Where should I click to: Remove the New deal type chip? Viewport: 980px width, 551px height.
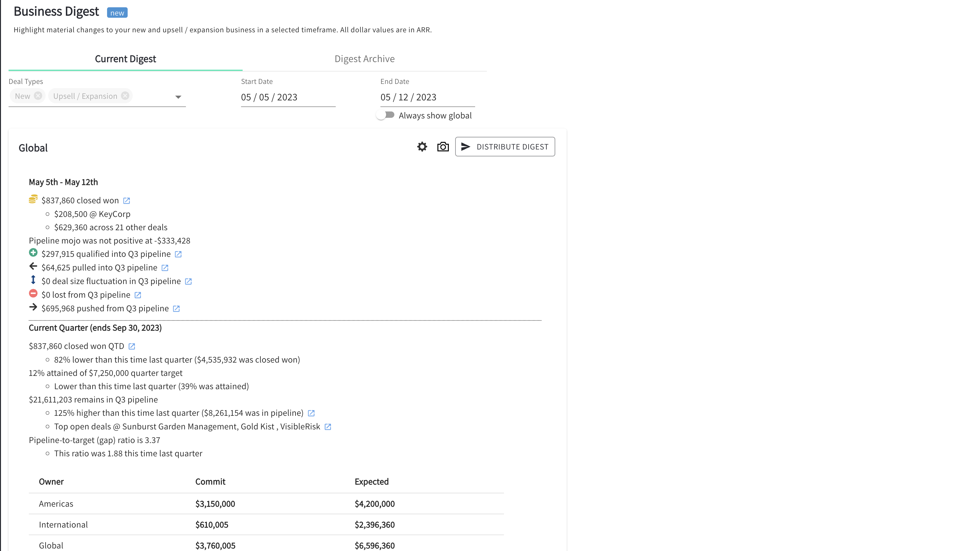coord(38,96)
